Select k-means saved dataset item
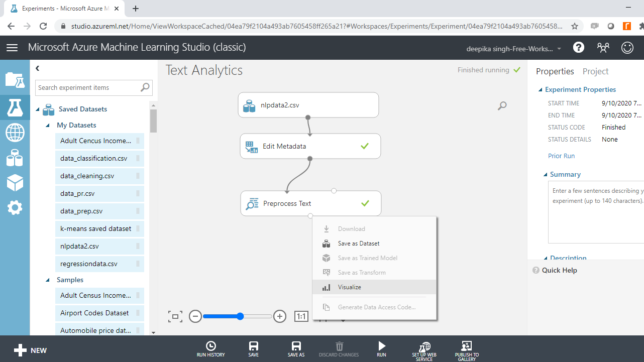Viewport: 644px width, 362px height. (99, 229)
